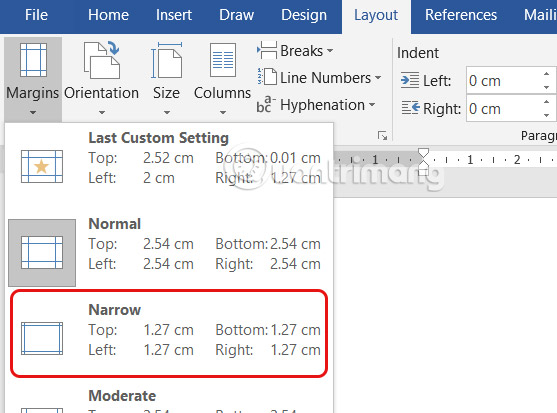Select the Last Custom Setting star thumbnail

(x=42, y=167)
